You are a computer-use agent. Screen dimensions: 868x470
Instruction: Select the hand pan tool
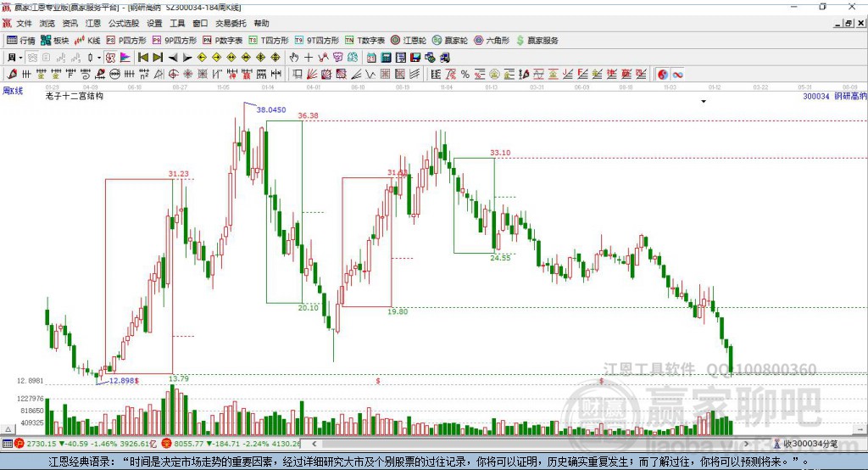point(294,57)
